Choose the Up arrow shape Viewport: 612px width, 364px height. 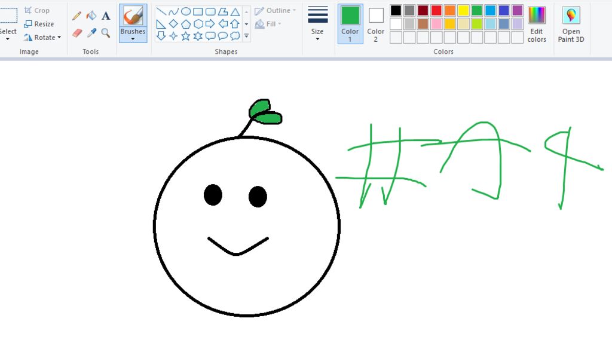click(x=235, y=24)
